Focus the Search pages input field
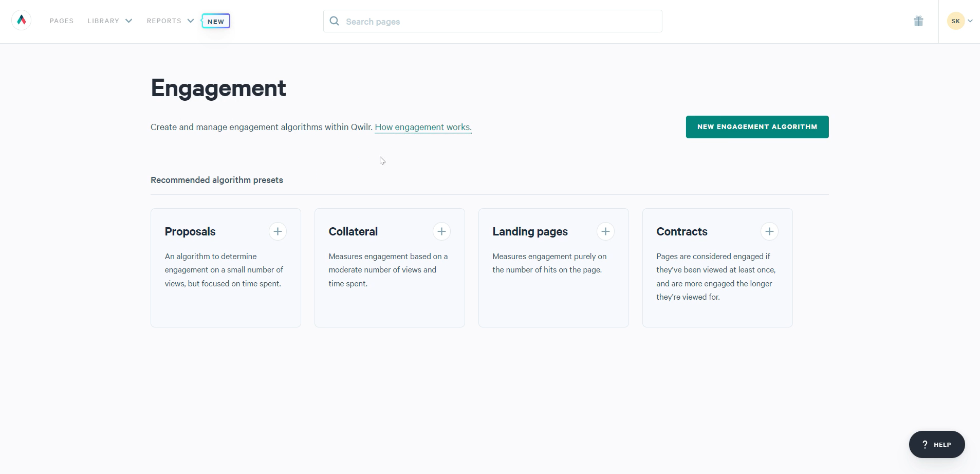 (492, 21)
